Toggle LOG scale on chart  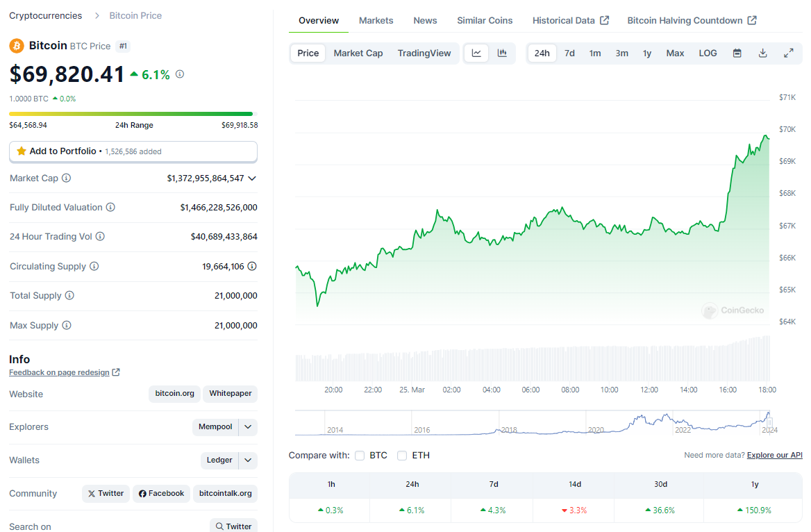[x=708, y=53]
